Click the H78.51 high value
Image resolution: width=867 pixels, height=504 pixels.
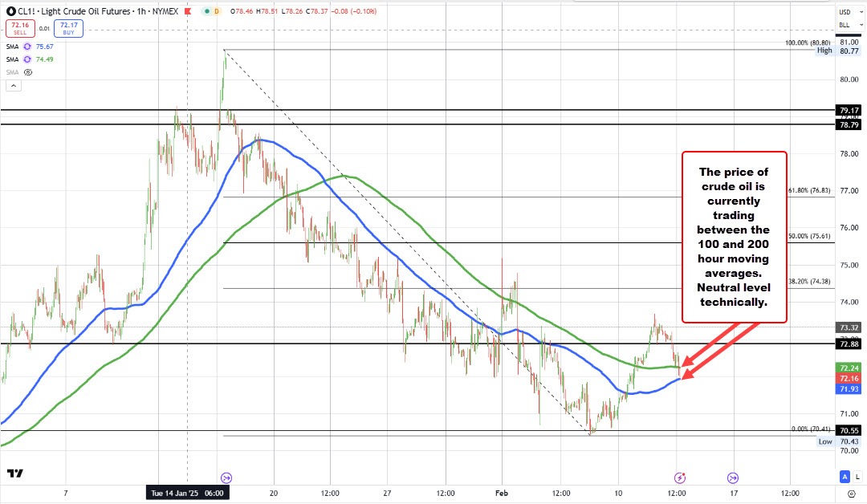pyautogui.click(x=267, y=11)
